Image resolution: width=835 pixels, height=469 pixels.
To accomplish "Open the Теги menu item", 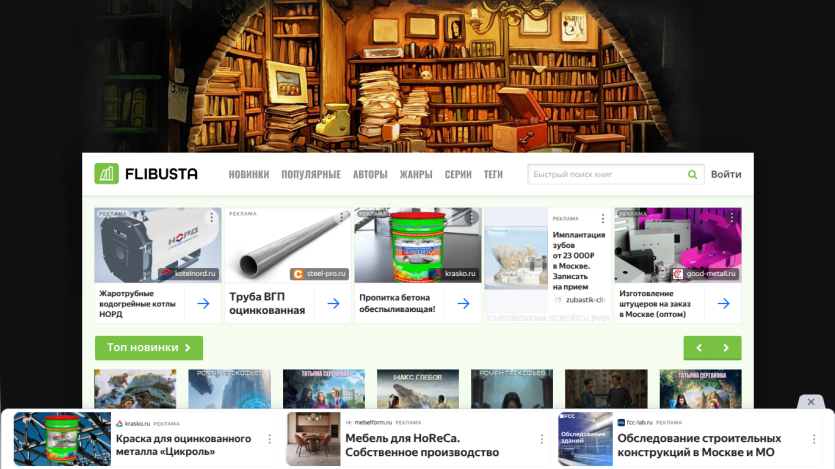I will pyautogui.click(x=493, y=174).
